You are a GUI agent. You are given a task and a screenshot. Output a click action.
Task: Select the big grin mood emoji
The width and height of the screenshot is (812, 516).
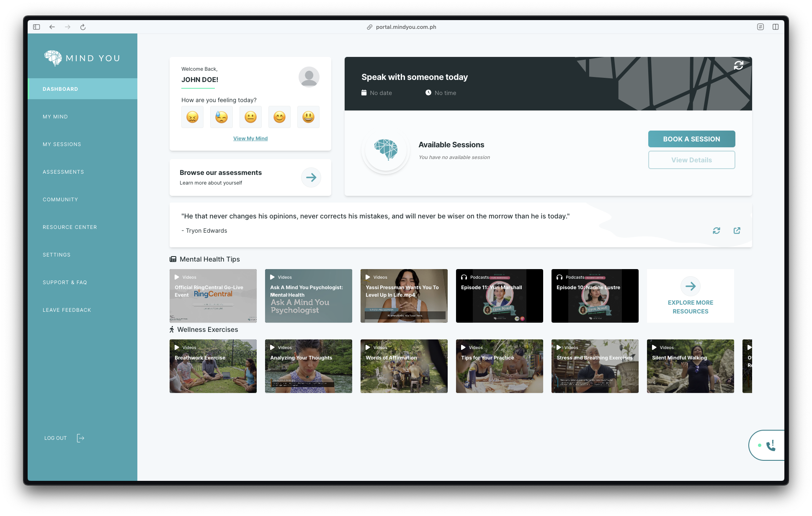[308, 117]
